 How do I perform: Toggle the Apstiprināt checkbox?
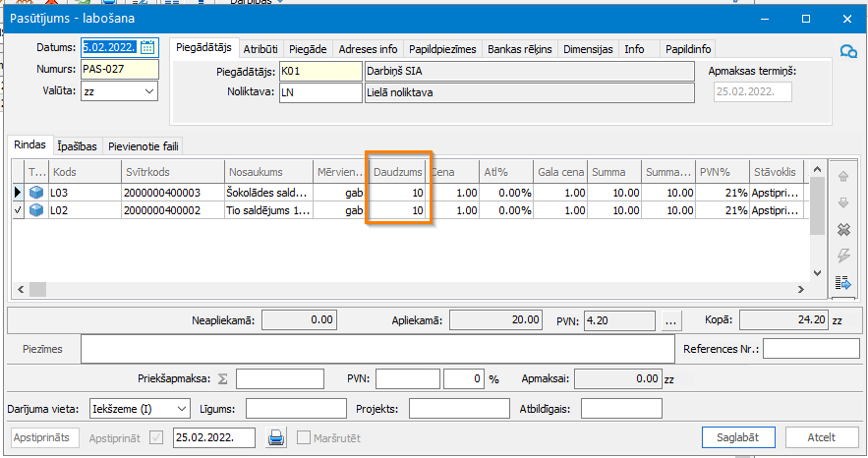(x=156, y=437)
